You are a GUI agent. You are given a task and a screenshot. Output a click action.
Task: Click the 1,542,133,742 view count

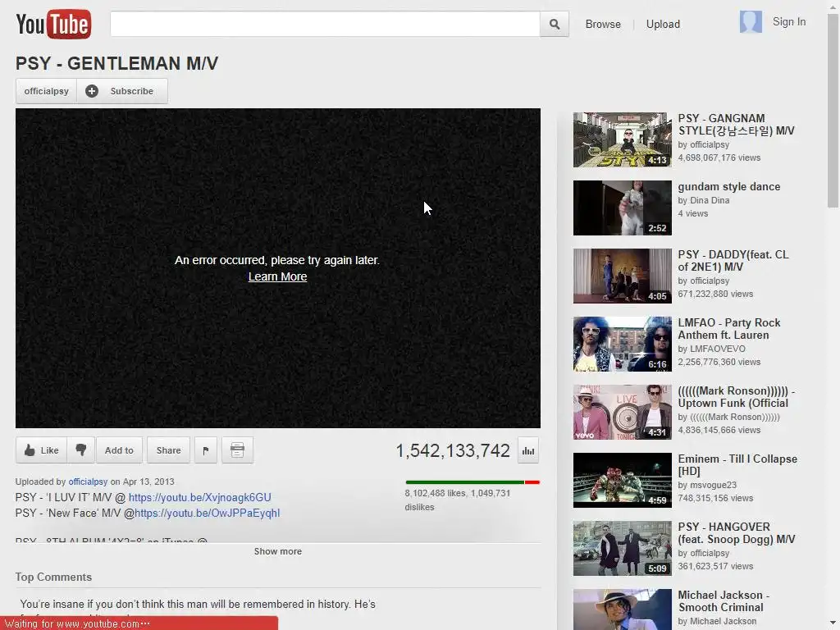(453, 450)
